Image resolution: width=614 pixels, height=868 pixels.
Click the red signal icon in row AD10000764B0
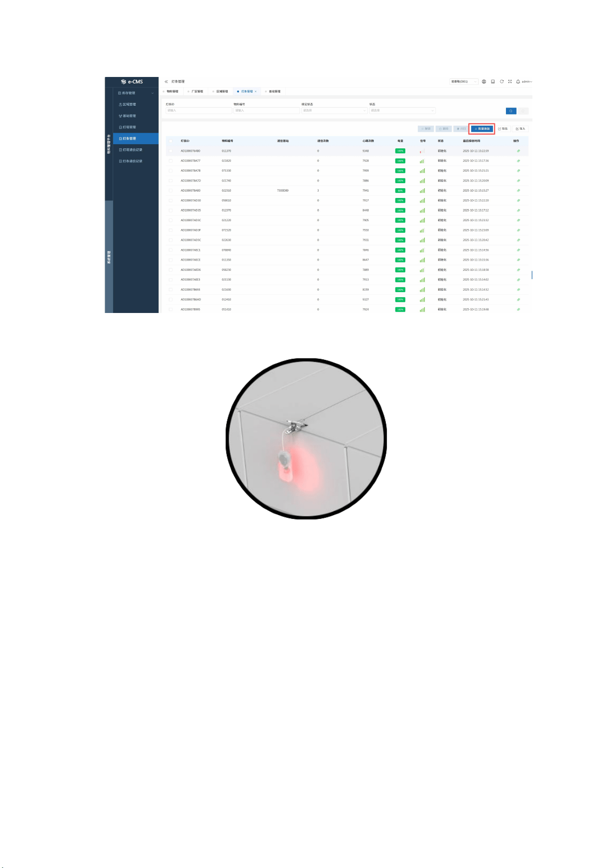click(x=422, y=151)
